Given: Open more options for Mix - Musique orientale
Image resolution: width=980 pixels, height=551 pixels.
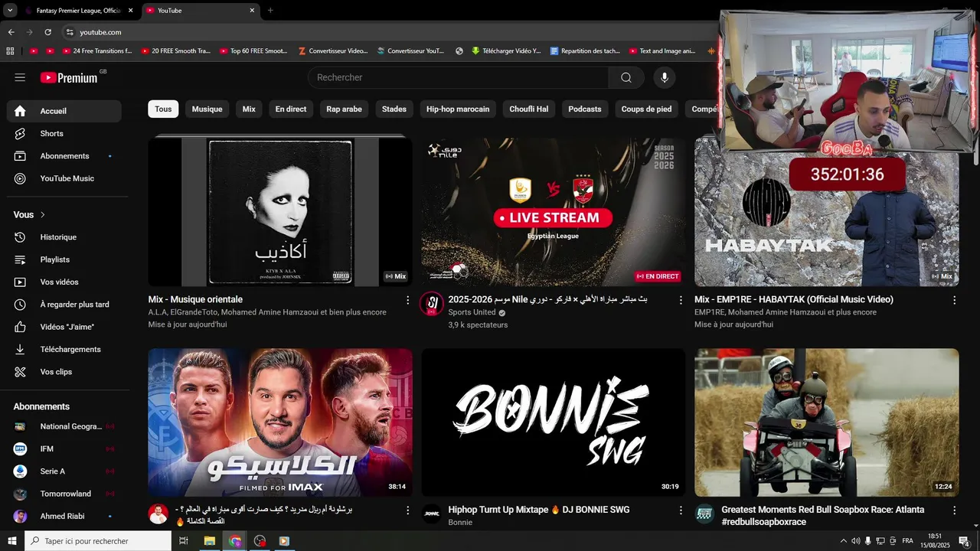Looking at the screenshot, I should click(407, 300).
